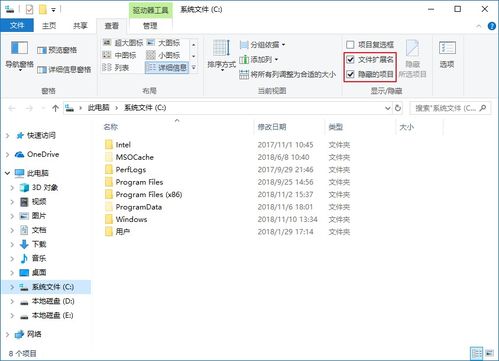
Task: Click 将所有列调整为合适的大小 size columns button
Action: tap(287, 74)
